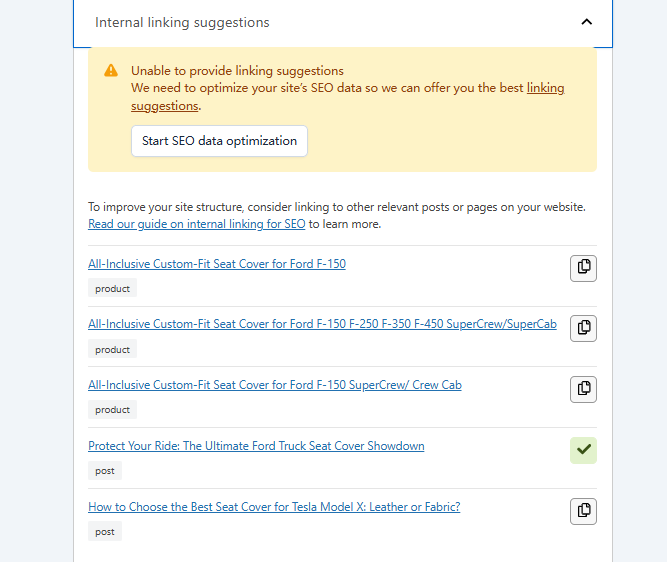Click green checkmark beside Protect Your Ride

[583, 450]
